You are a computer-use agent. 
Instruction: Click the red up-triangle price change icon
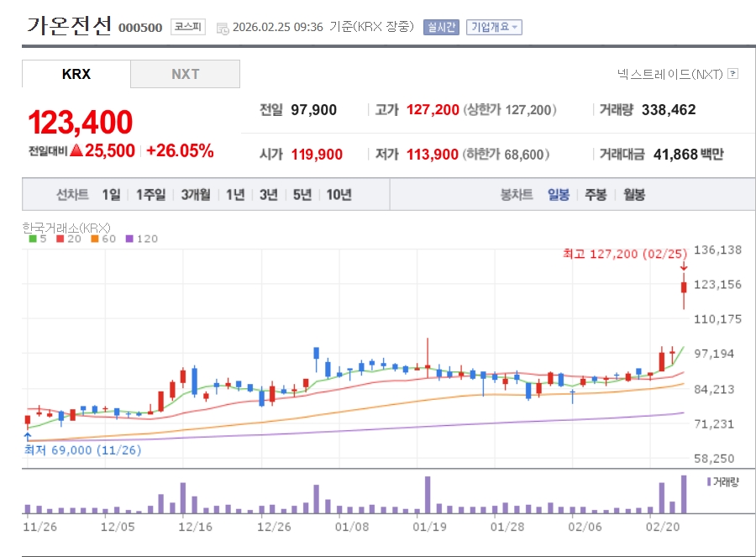pyautogui.click(x=76, y=151)
